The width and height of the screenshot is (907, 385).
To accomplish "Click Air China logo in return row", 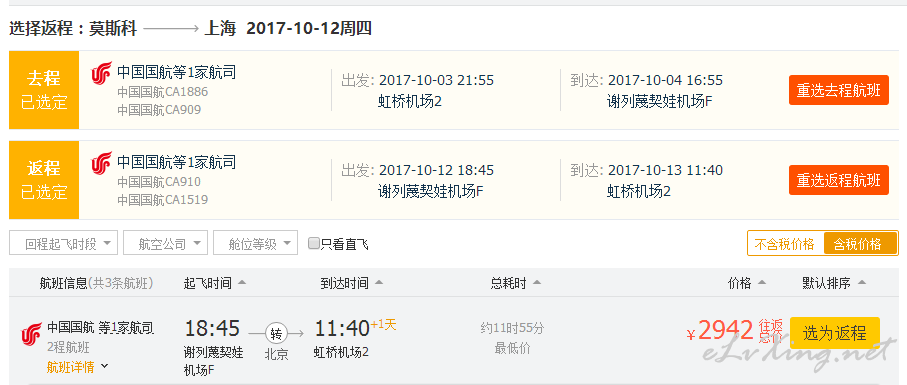I will click(x=101, y=163).
